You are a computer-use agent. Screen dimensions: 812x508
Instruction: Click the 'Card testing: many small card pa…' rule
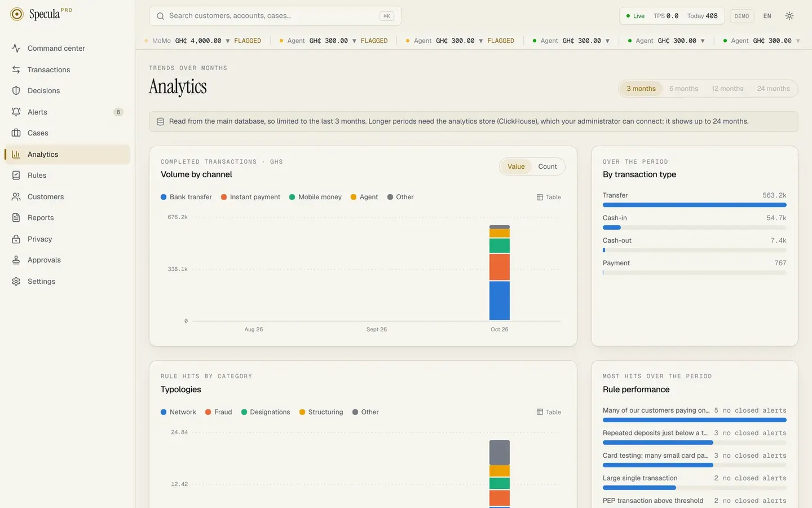[695, 459]
